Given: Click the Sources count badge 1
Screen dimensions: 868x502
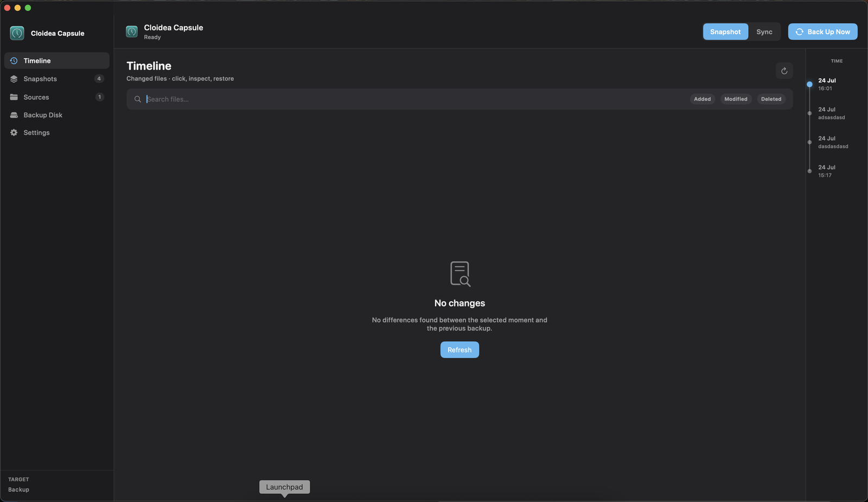Looking at the screenshot, I should pos(99,97).
